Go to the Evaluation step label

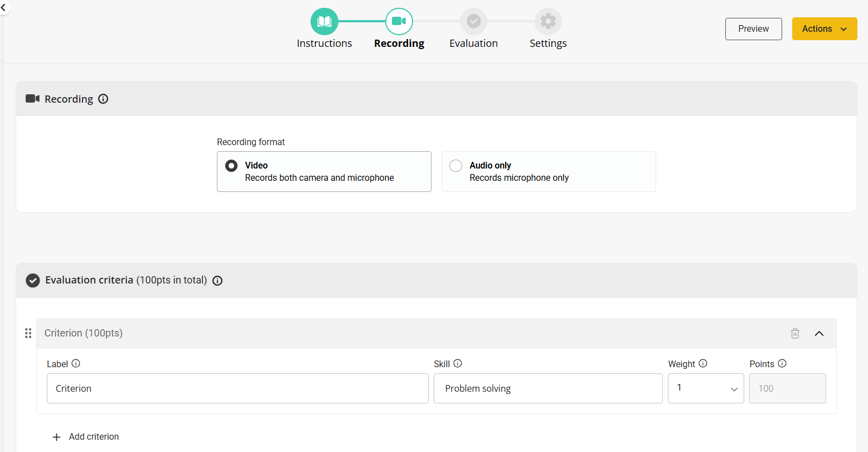point(473,44)
